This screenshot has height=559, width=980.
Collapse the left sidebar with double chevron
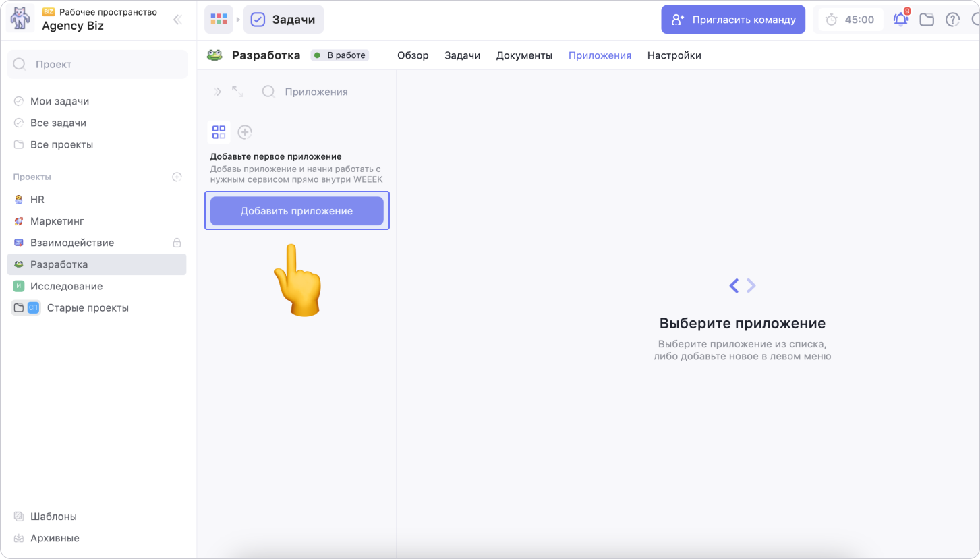(177, 20)
